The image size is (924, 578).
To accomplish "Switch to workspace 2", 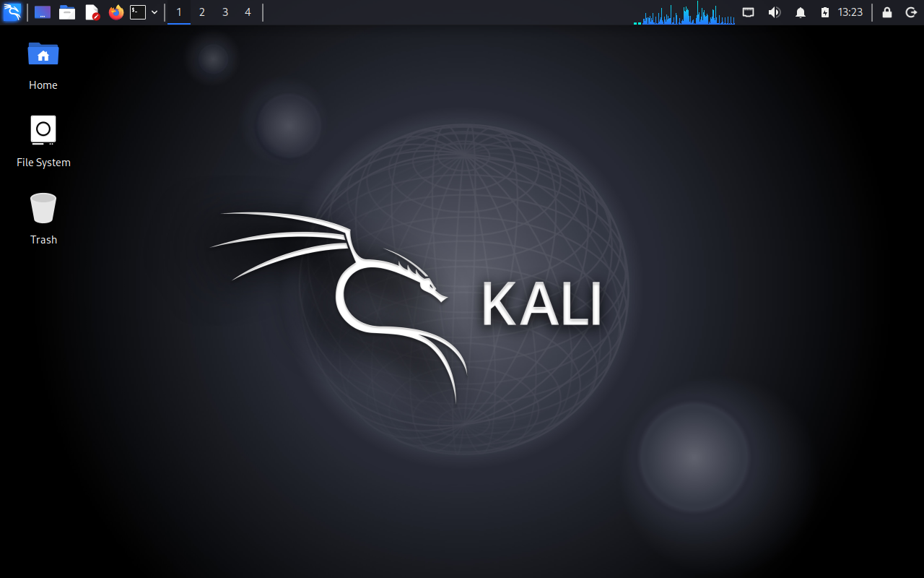I will click(202, 12).
